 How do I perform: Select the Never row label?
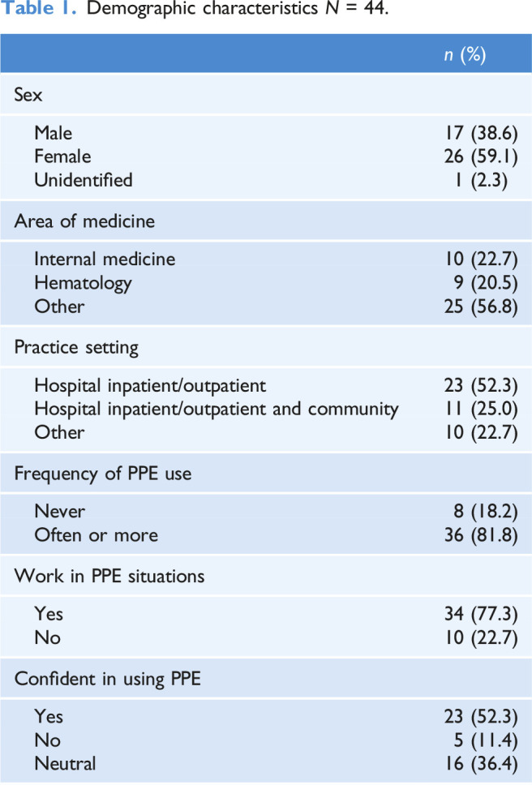coord(59,512)
